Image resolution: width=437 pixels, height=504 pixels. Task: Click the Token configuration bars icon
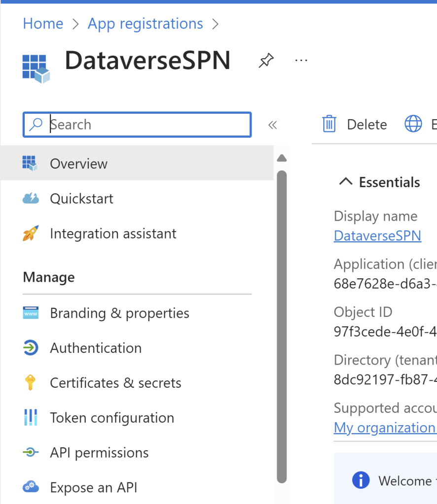pyautogui.click(x=31, y=418)
